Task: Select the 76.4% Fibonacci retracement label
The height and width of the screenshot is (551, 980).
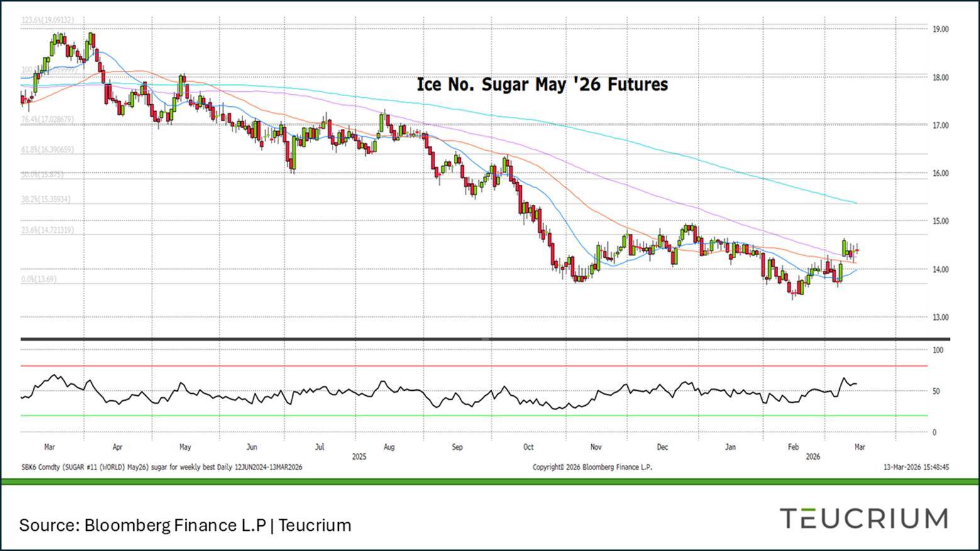Action: (48, 119)
